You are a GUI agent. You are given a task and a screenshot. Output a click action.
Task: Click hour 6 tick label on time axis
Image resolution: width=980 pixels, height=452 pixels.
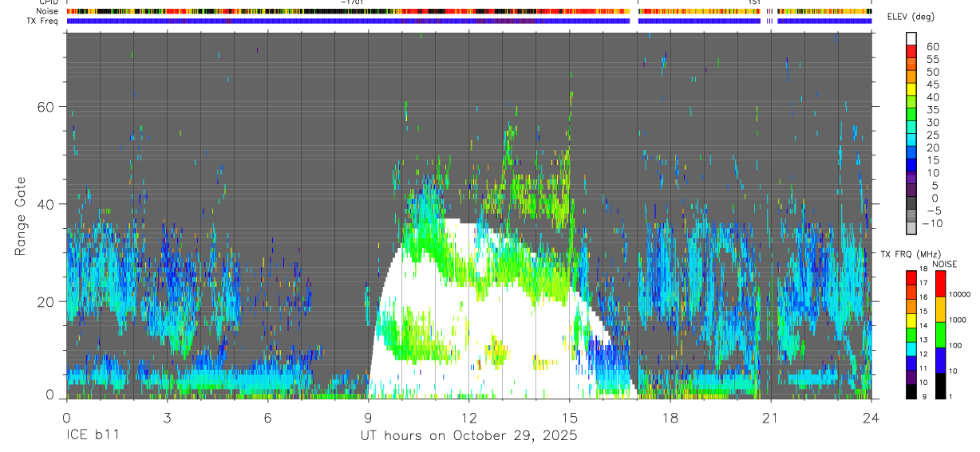pyautogui.click(x=267, y=418)
